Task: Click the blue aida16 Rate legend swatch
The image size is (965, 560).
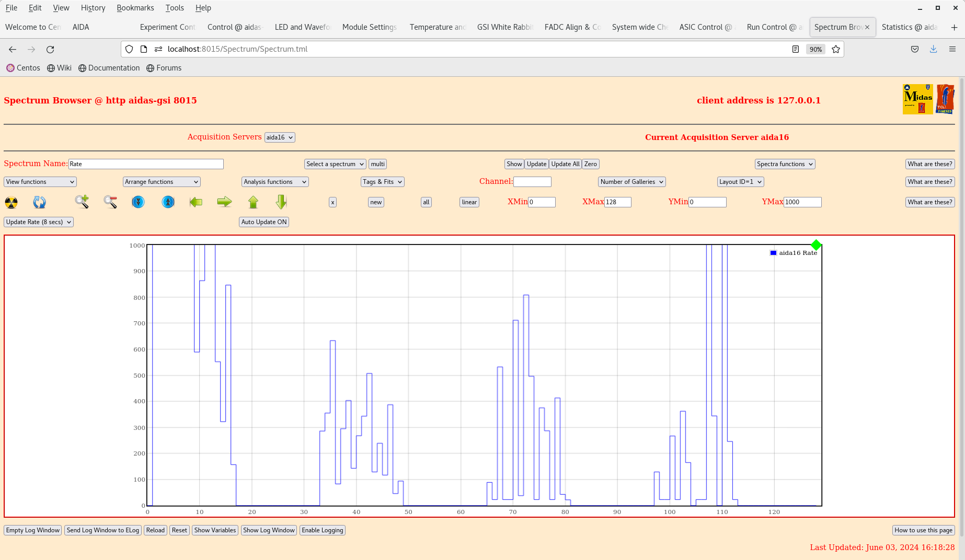Action: (773, 253)
